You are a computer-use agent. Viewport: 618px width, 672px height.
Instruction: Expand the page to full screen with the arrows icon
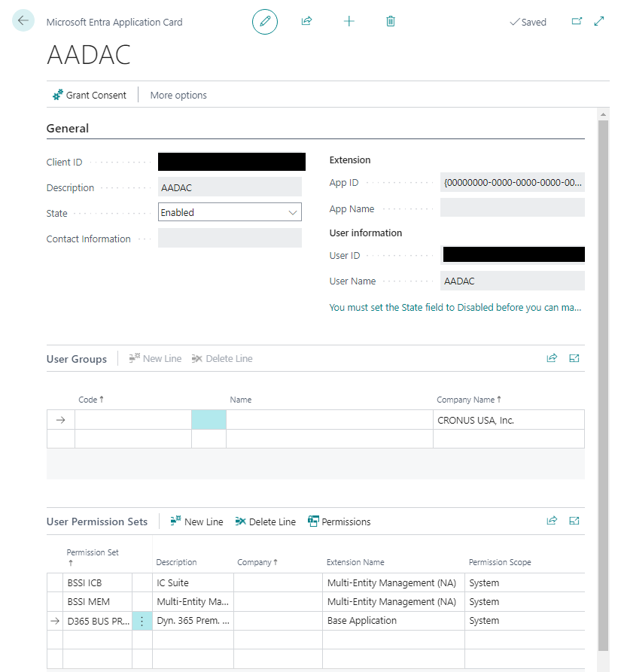(599, 21)
